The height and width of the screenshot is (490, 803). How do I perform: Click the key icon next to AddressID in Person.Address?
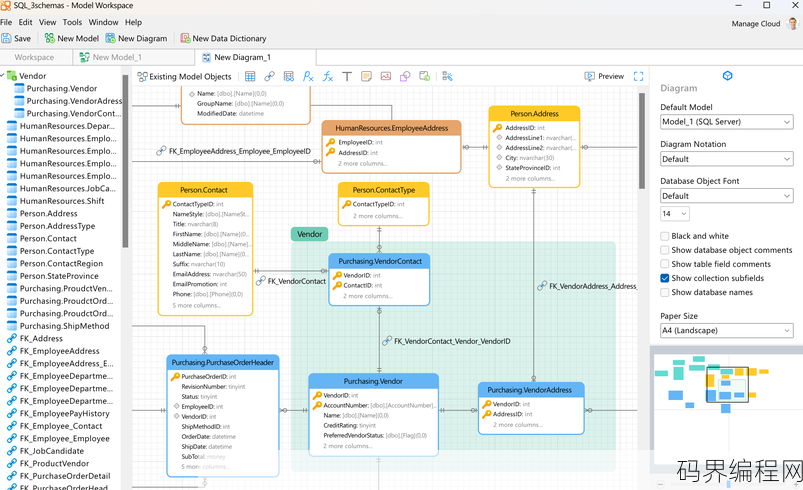tap(497, 127)
